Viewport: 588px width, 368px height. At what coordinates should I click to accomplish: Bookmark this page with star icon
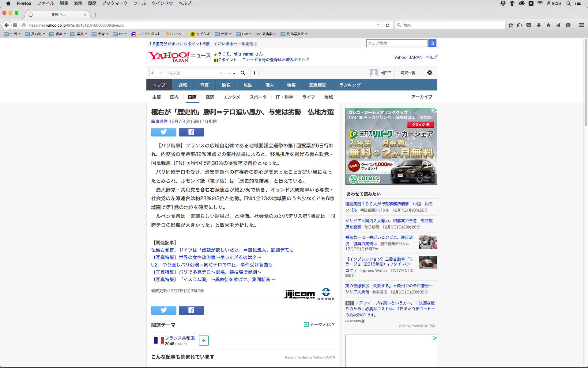511,25
